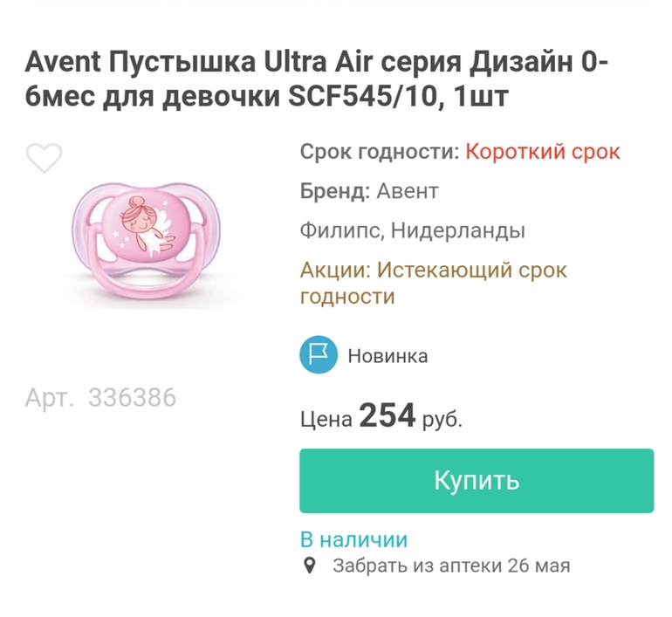
Task: Click the article number 336386
Action: (x=132, y=398)
